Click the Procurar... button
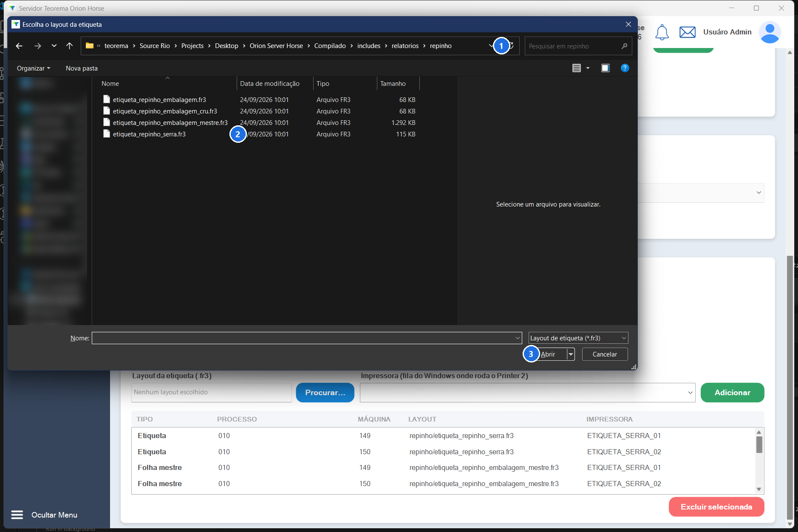798x532 pixels. [x=325, y=393]
